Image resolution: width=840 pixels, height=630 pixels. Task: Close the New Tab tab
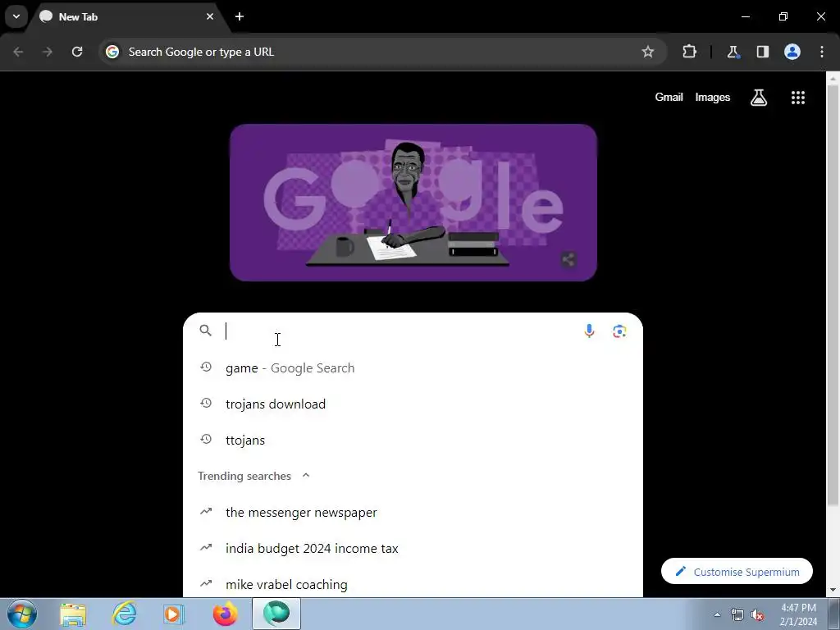(210, 16)
